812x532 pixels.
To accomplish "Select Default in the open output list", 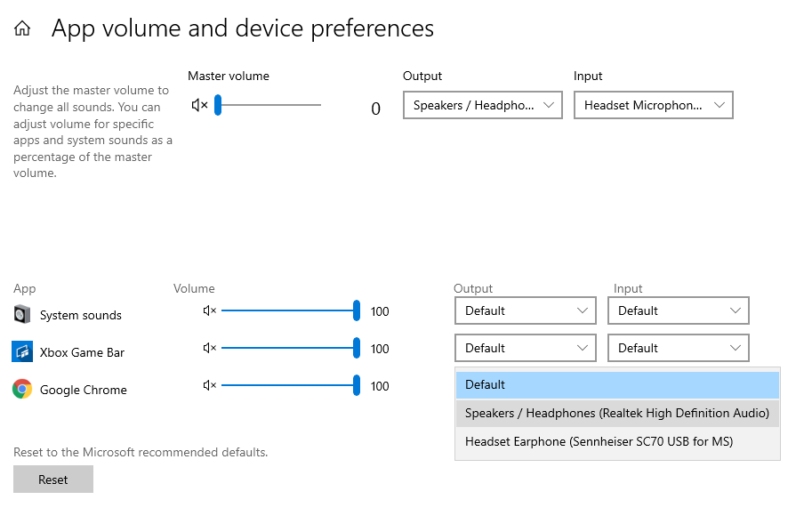I will point(617,385).
